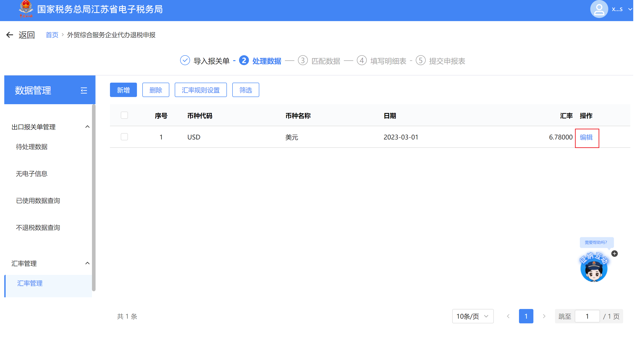This screenshot has height=364, width=642.
Task: Expand the user account dropdown arrow
Action: click(630, 9)
